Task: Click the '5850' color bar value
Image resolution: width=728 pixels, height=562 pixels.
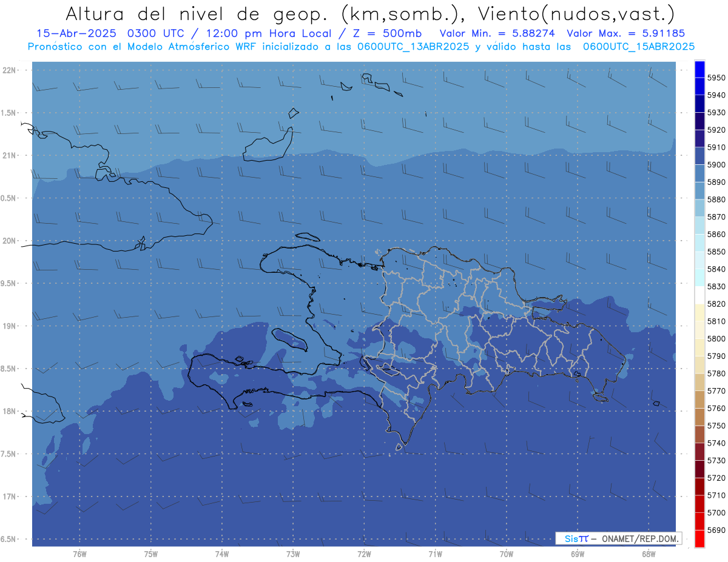Action: coord(716,252)
